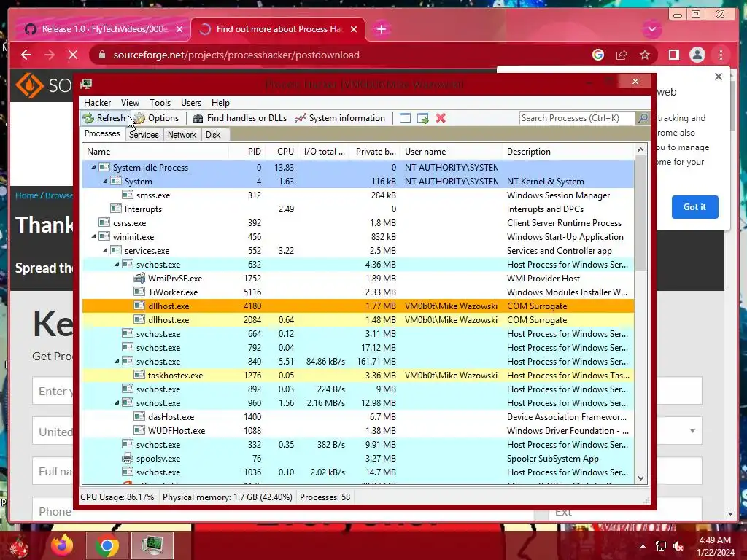The image size is (747, 560).
Task: Stop loading the Chrome page
Action: [73, 55]
